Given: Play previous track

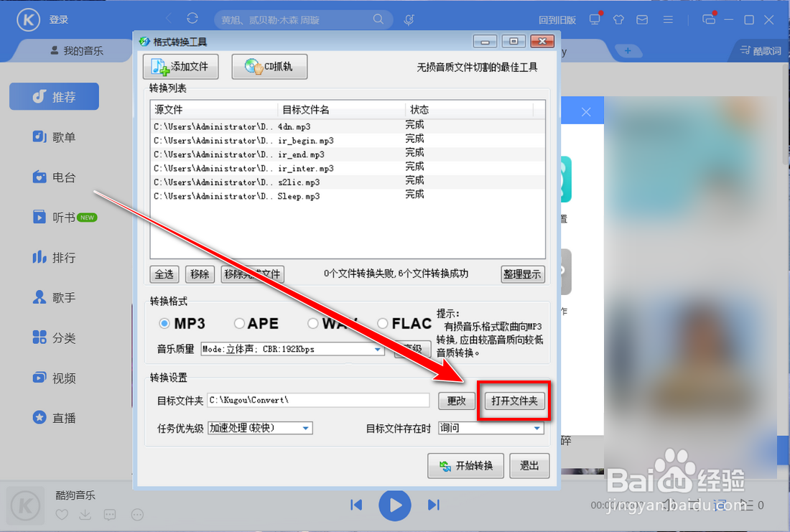Looking at the screenshot, I should coord(356,505).
